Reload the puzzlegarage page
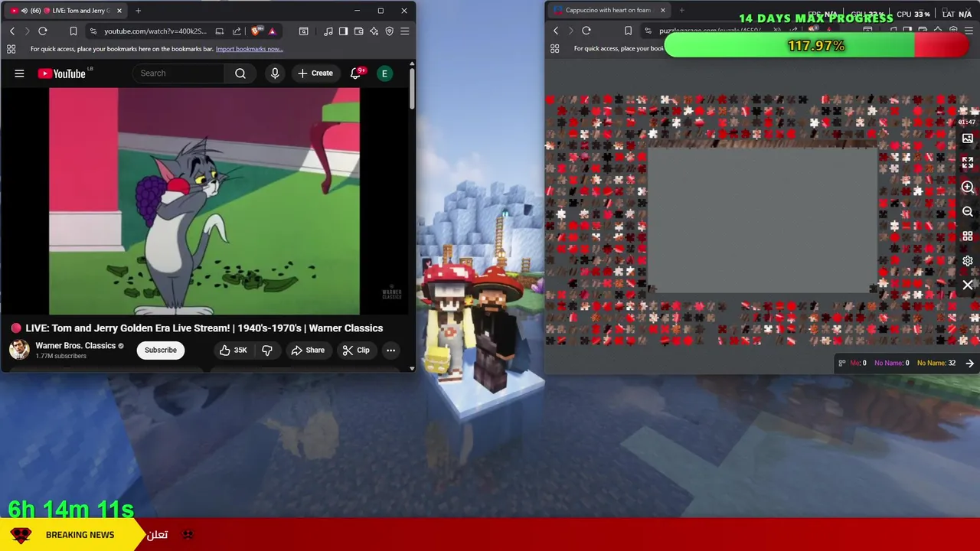The width and height of the screenshot is (980, 551). [586, 31]
